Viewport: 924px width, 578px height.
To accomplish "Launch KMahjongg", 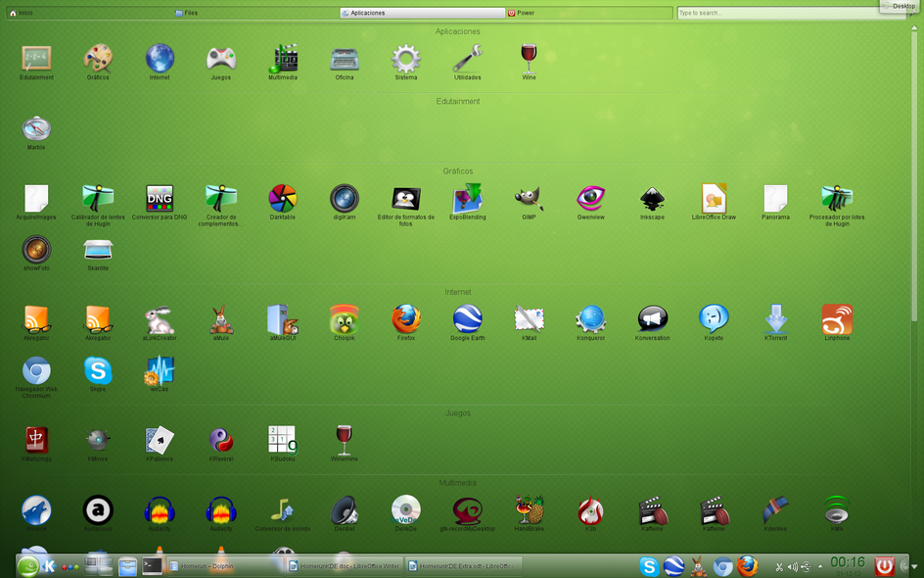I will coord(36,444).
